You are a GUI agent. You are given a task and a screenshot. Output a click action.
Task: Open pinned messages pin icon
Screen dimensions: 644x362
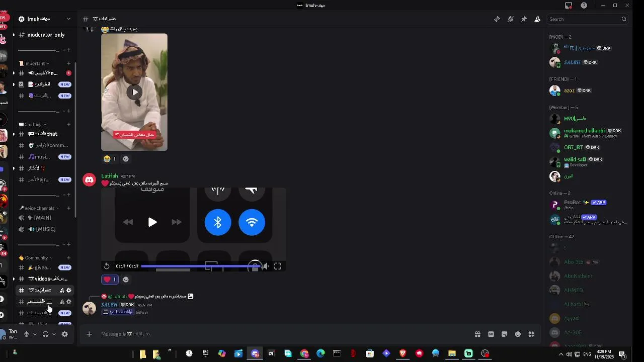click(524, 19)
